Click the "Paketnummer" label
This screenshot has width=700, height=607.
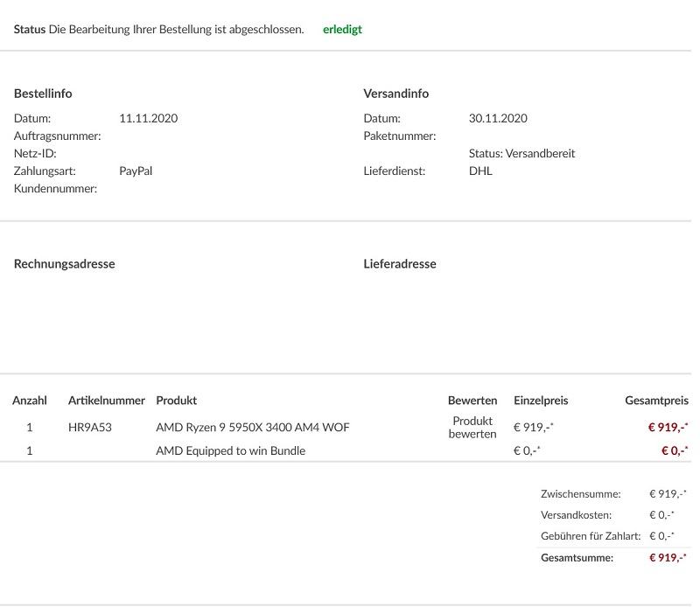399,136
